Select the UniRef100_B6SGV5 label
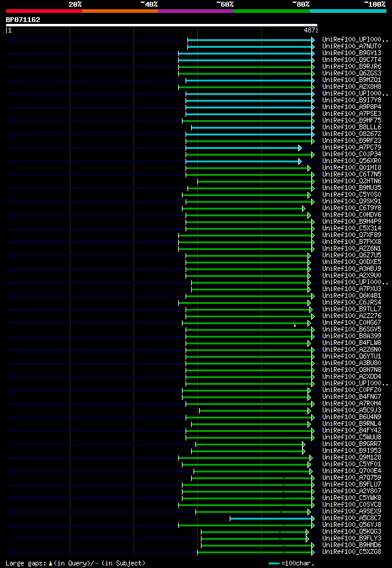Viewport: 392px width, 568px height. pos(352,330)
